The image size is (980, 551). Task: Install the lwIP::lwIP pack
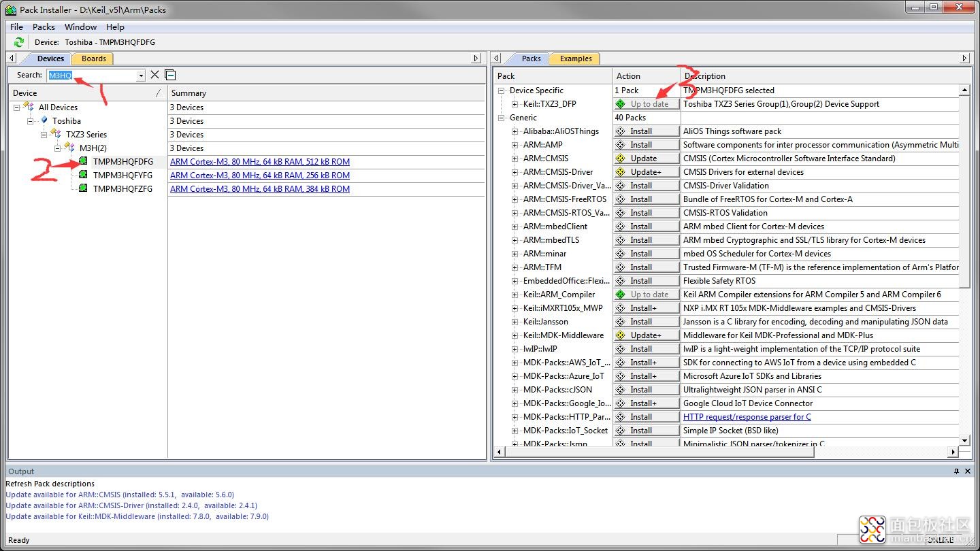click(x=647, y=349)
